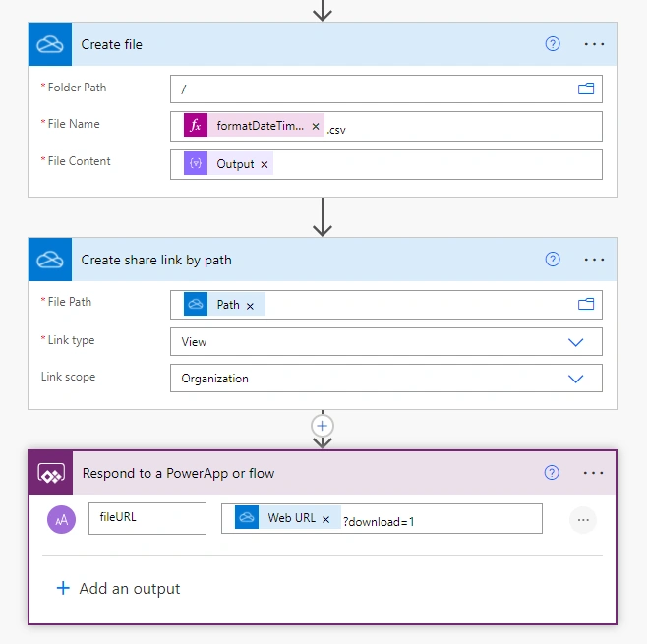The height and width of the screenshot is (644, 647).
Task: Open the Create share link ellipsis menu
Action: tap(594, 260)
